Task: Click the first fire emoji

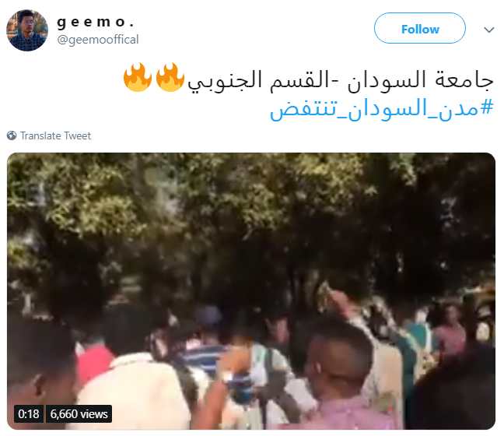Action: (138, 77)
